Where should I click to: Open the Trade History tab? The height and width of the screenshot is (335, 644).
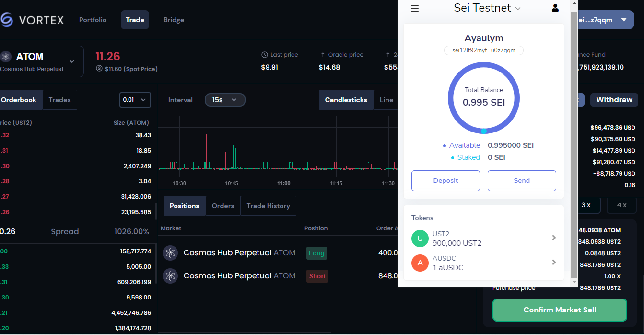pos(269,206)
